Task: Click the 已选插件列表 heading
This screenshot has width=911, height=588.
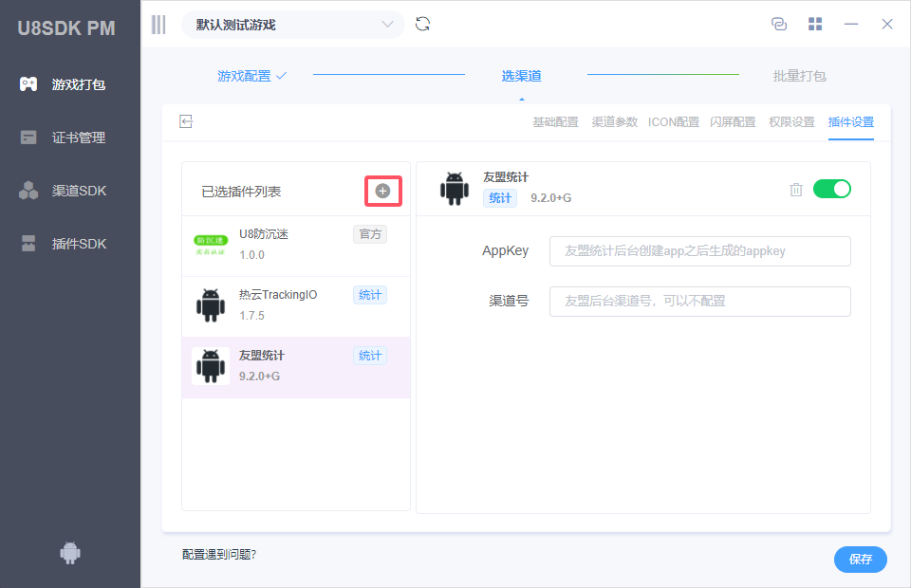Action: pyautogui.click(x=241, y=192)
